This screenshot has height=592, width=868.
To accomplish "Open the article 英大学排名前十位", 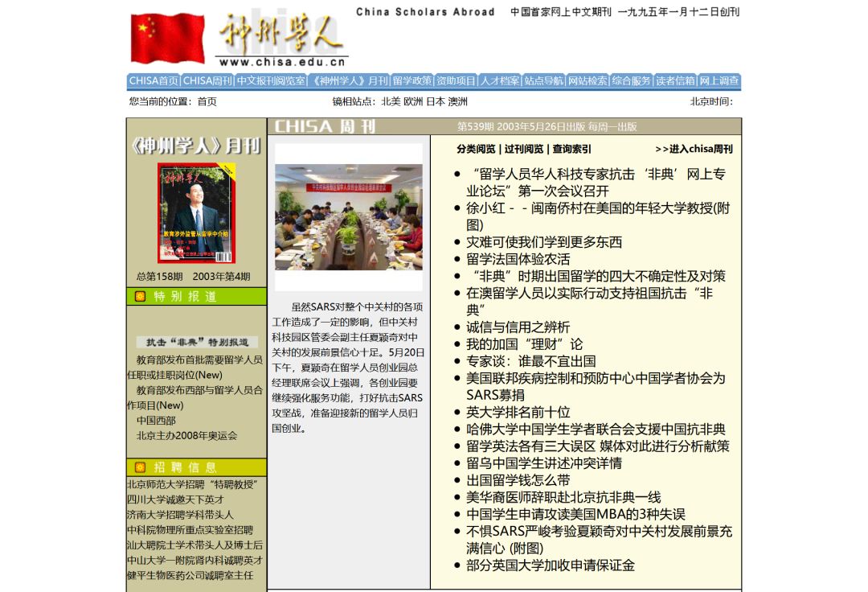I will point(518,412).
